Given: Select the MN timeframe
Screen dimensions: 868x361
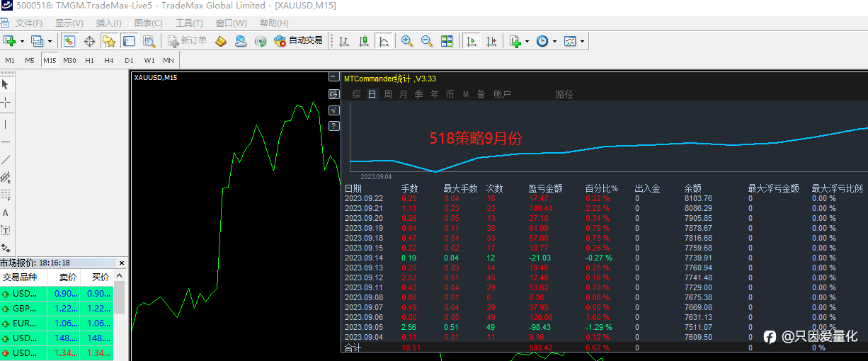Looking at the screenshot, I should [x=169, y=61].
